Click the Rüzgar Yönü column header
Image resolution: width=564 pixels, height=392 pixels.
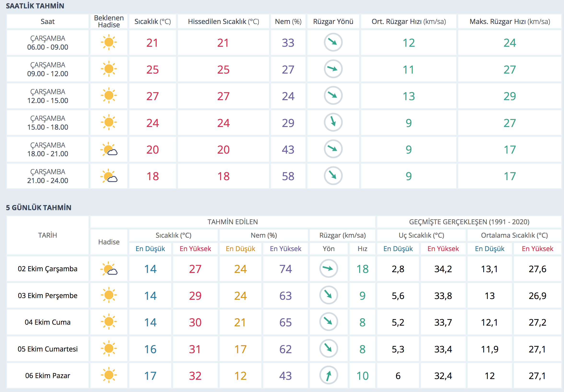tap(333, 22)
